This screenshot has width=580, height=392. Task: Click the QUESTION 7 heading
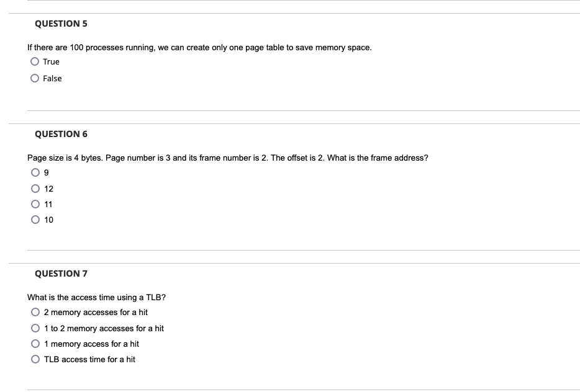[60, 274]
